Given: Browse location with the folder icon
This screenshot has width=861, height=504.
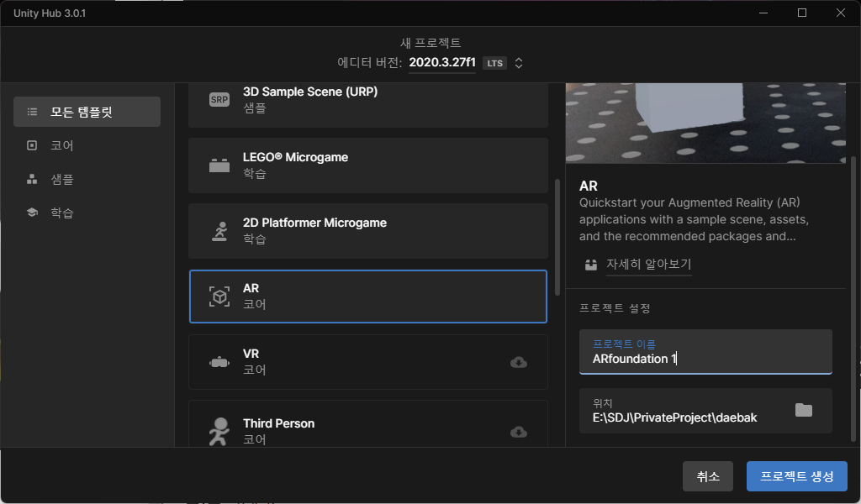Looking at the screenshot, I should click(803, 410).
